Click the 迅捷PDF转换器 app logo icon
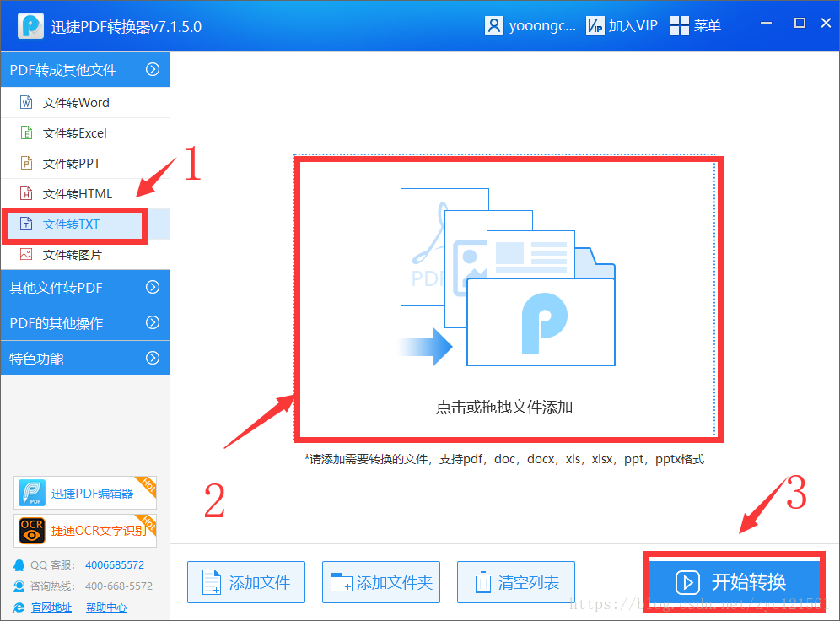The width and height of the screenshot is (840, 621). tap(30, 25)
